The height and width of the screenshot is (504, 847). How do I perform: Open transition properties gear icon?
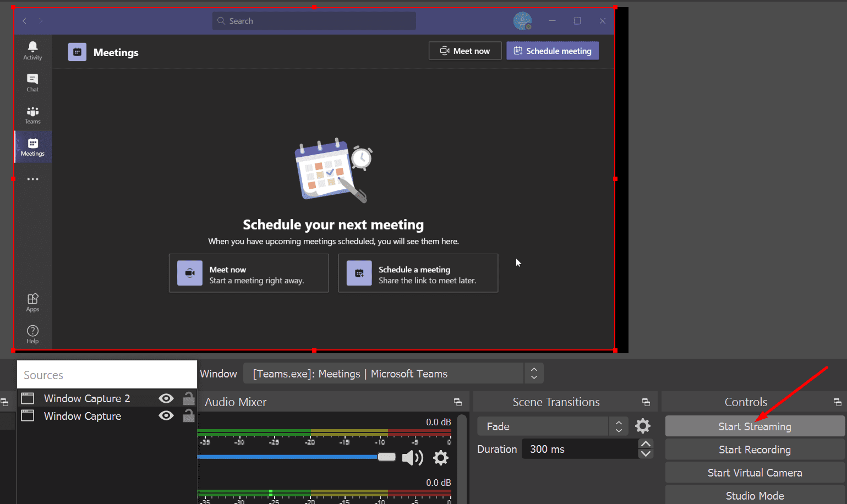643,426
